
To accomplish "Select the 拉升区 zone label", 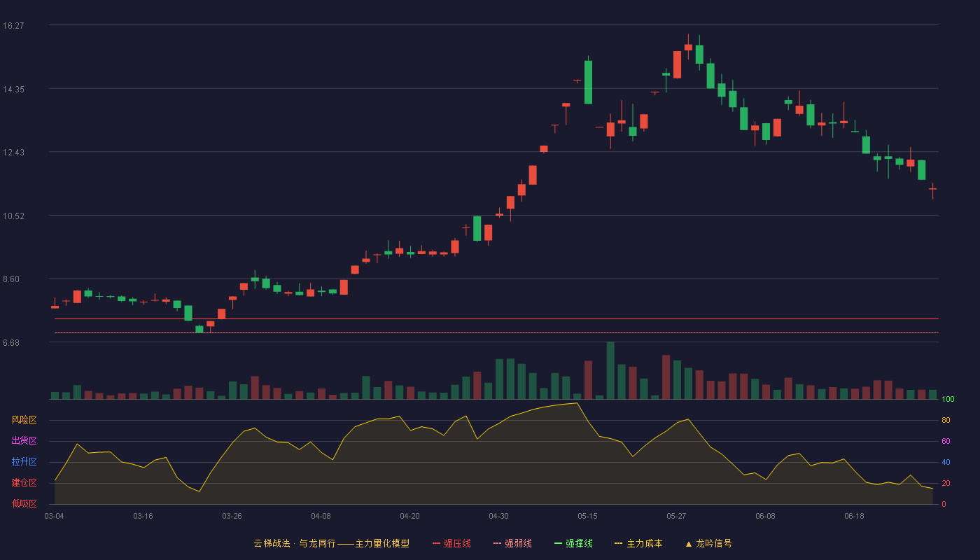I will (x=24, y=462).
